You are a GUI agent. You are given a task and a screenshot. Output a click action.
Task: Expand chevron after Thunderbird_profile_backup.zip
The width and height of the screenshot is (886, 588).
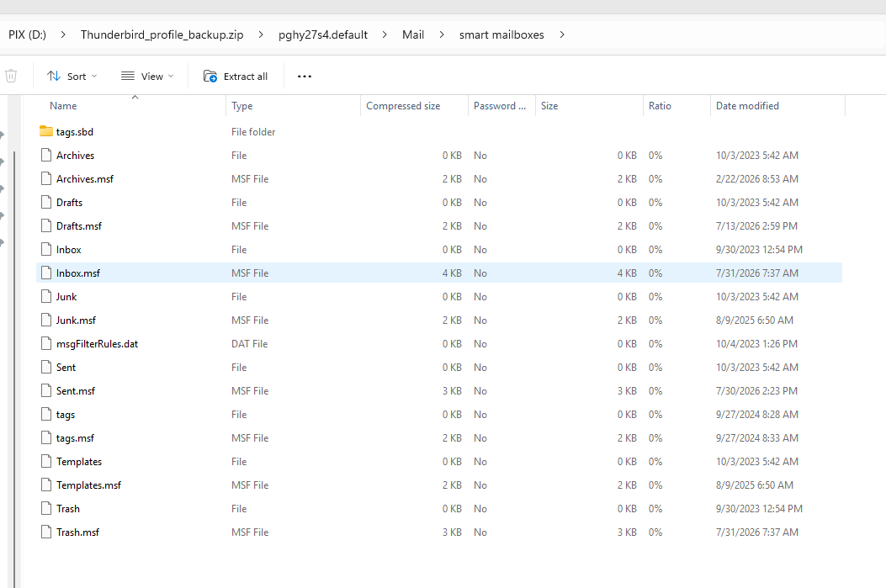tap(261, 34)
